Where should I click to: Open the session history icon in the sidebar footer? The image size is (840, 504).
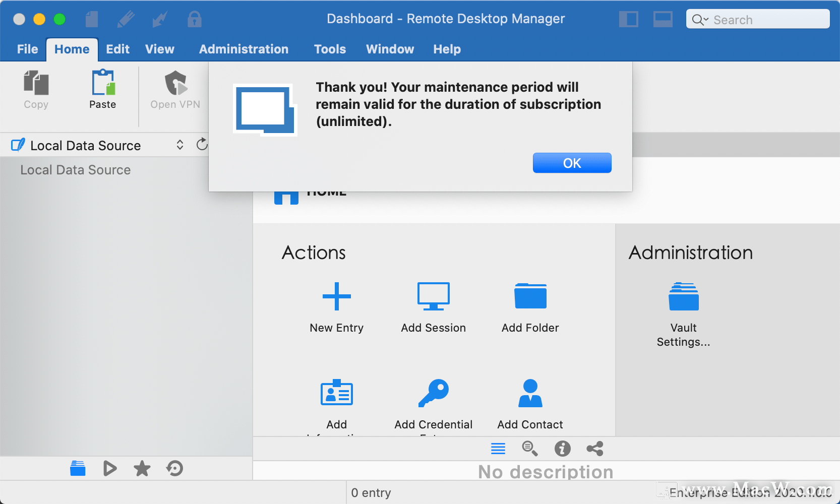point(174,468)
